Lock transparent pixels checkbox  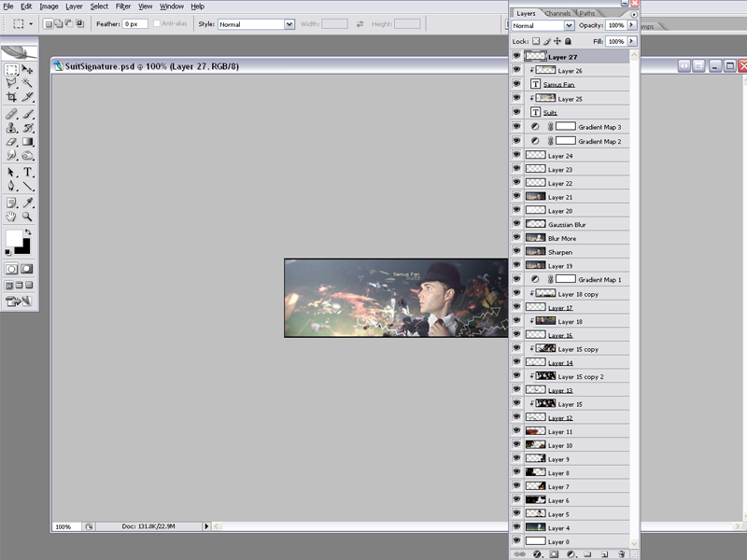[x=536, y=41]
